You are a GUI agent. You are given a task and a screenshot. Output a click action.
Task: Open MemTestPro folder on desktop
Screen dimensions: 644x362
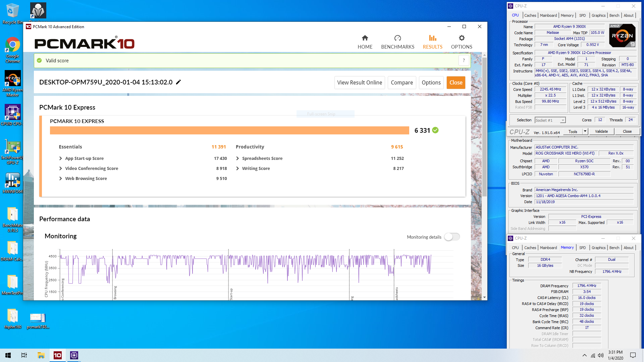point(12,285)
